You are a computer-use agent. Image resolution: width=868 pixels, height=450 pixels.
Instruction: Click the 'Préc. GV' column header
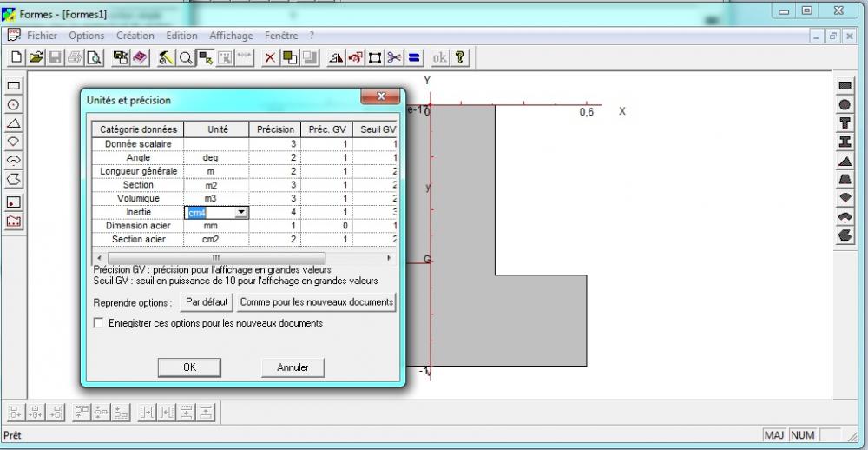coord(326,129)
